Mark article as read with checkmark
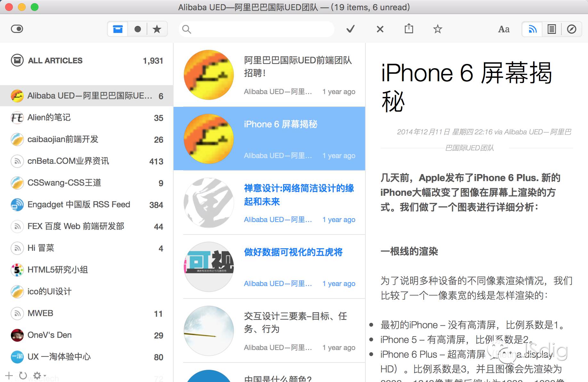The height and width of the screenshot is (382, 588). (x=351, y=29)
